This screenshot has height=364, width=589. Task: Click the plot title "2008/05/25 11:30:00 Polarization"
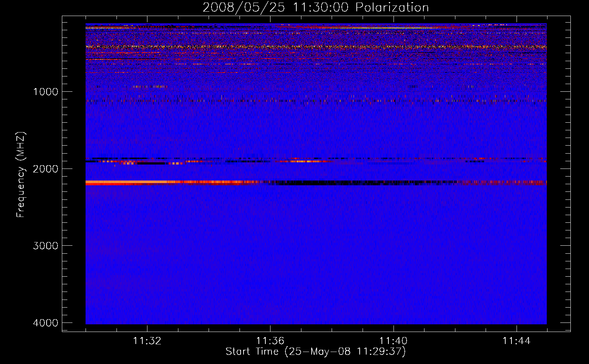[316, 7]
